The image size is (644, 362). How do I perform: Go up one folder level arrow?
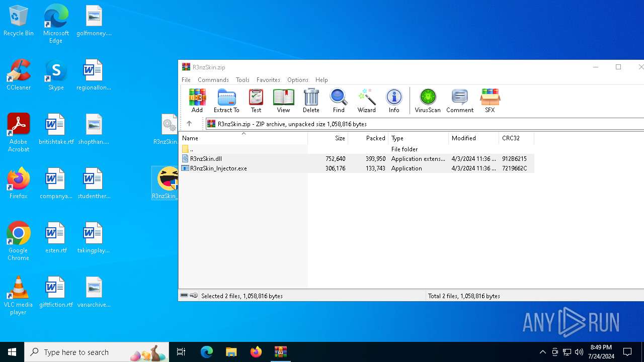[189, 124]
